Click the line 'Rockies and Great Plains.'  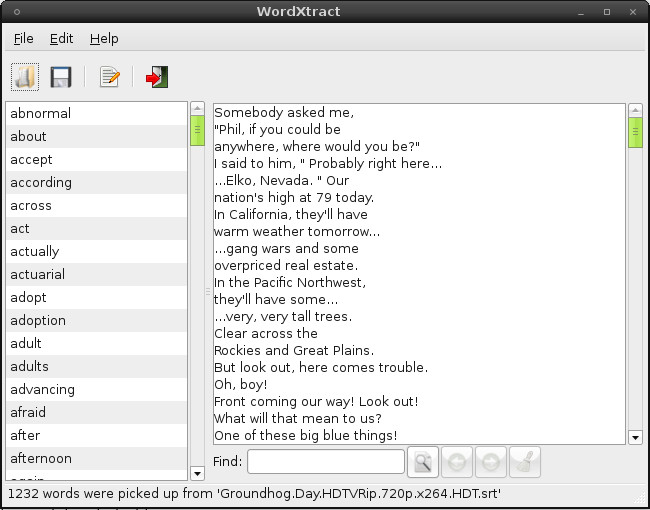(x=294, y=350)
